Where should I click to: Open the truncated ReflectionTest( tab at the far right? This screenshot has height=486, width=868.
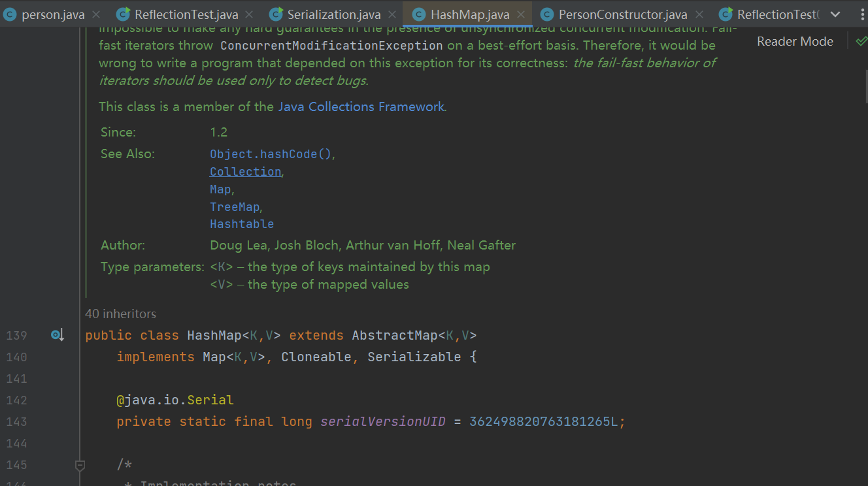click(x=769, y=14)
